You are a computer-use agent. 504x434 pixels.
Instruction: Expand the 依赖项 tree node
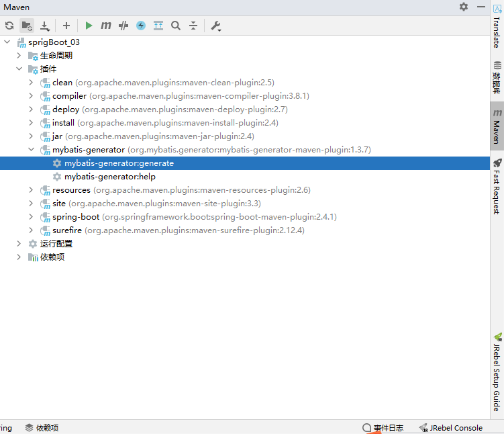[19, 257]
